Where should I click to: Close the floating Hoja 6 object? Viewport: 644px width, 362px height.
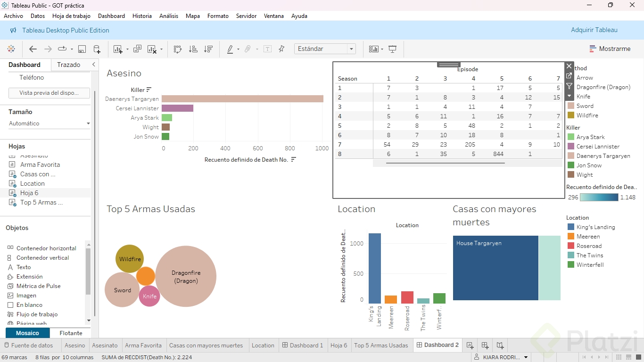pos(569,66)
